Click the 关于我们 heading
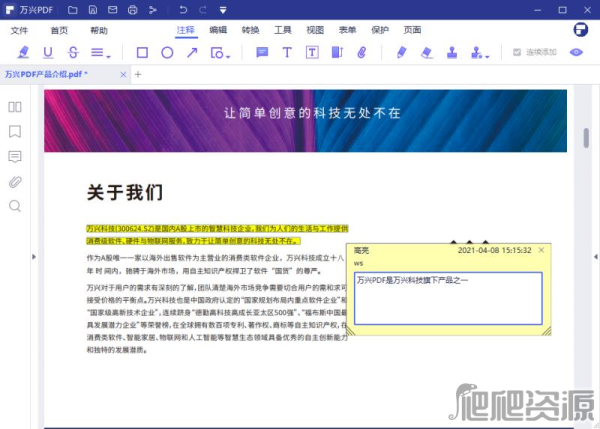This screenshot has height=429, width=600. pyautogui.click(x=125, y=192)
